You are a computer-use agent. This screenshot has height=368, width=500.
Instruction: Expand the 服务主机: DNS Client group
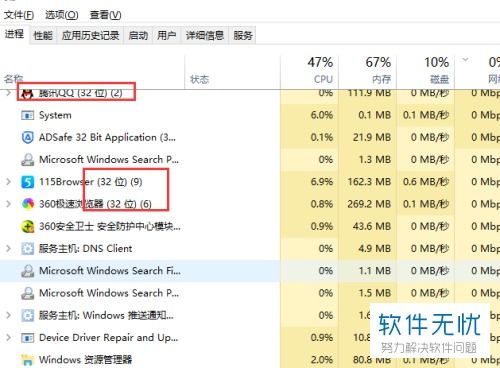point(9,248)
